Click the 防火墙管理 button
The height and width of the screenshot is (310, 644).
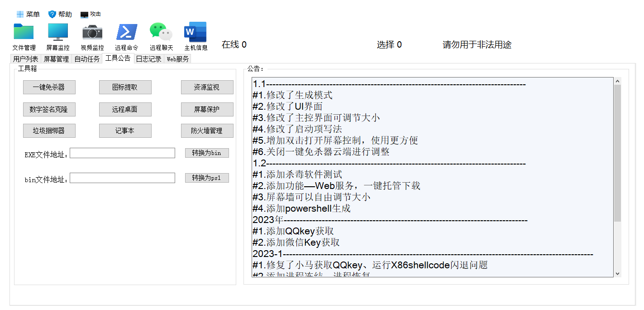[207, 131]
